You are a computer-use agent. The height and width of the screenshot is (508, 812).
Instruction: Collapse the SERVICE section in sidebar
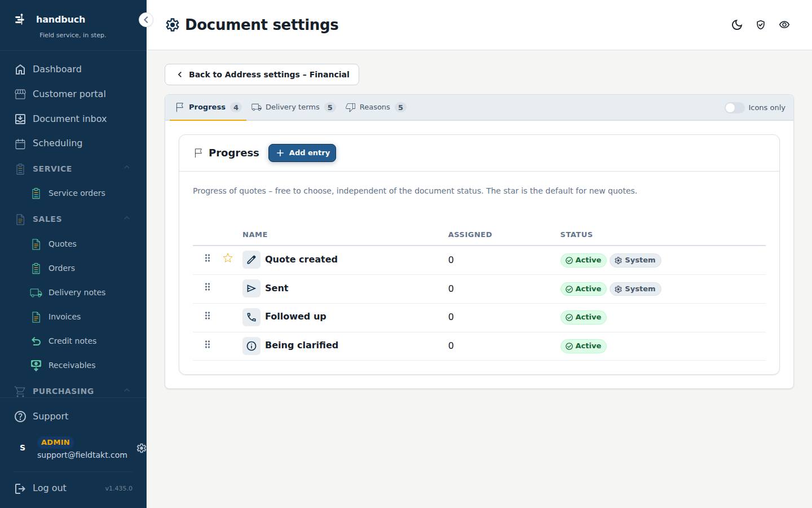(x=127, y=168)
